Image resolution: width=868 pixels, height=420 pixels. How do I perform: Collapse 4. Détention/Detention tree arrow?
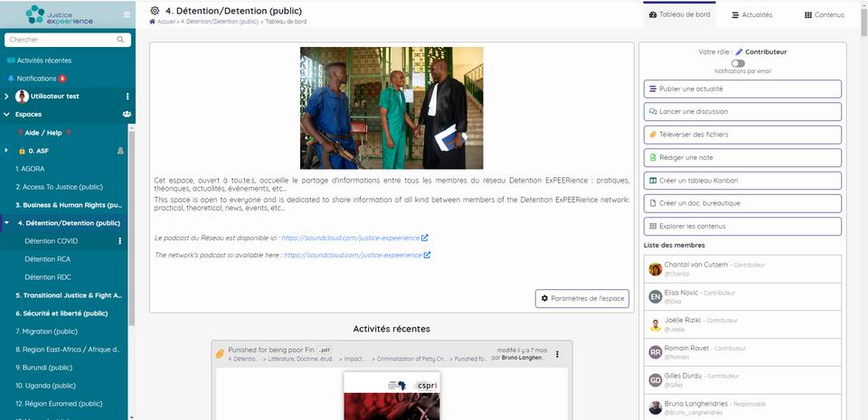pos(7,223)
